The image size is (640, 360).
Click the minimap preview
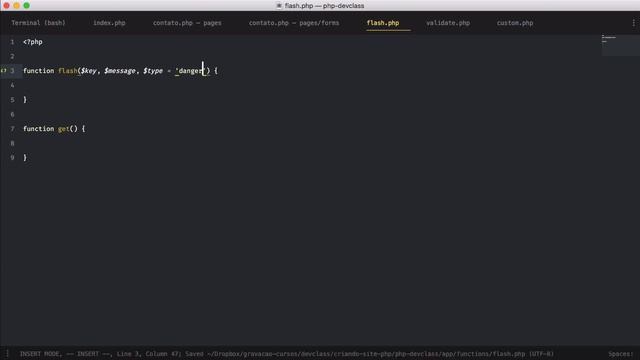620,45
